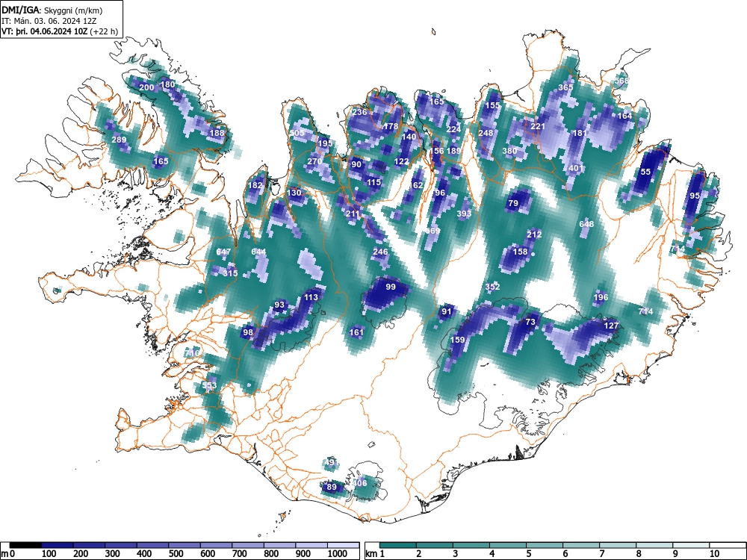Click the '196' visibility label
Image resolution: width=747 pixels, height=560 pixels.
[x=601, y=297]
